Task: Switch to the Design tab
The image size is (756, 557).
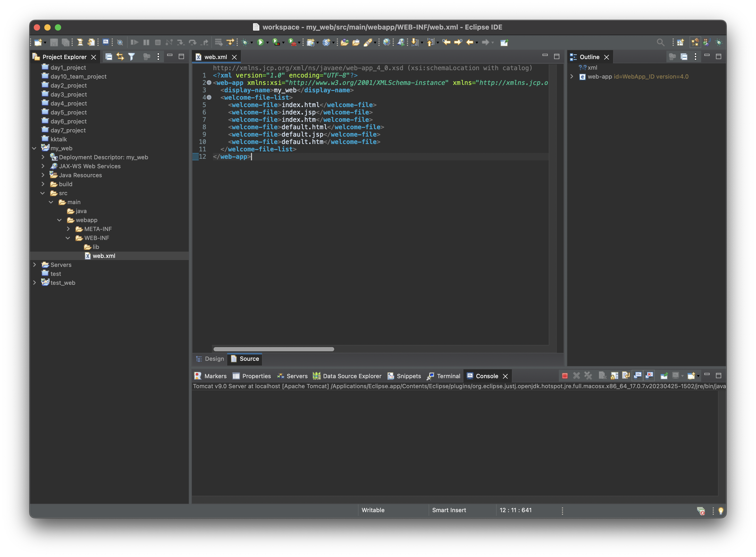Action: [210, 359]
